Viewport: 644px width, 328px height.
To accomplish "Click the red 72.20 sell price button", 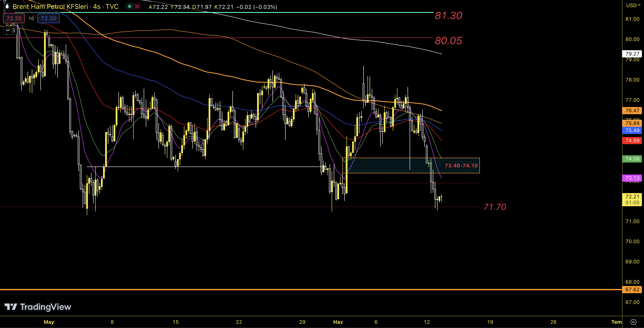I will [x=14, y=18].
